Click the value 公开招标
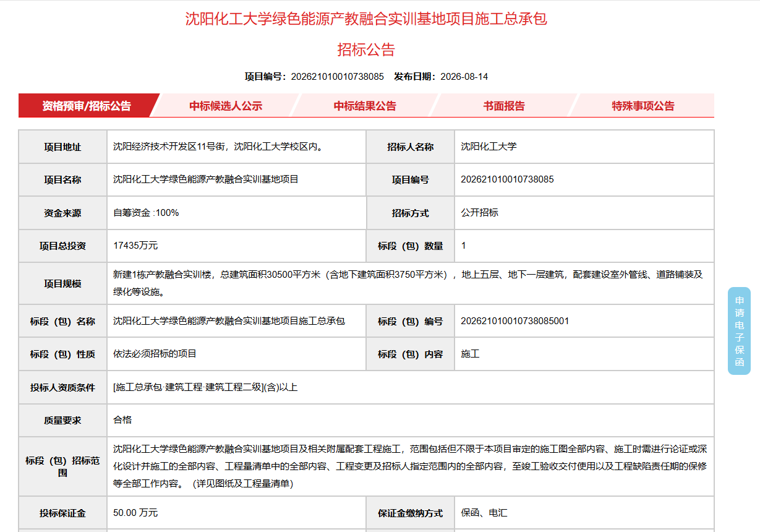 pos(479,213)
